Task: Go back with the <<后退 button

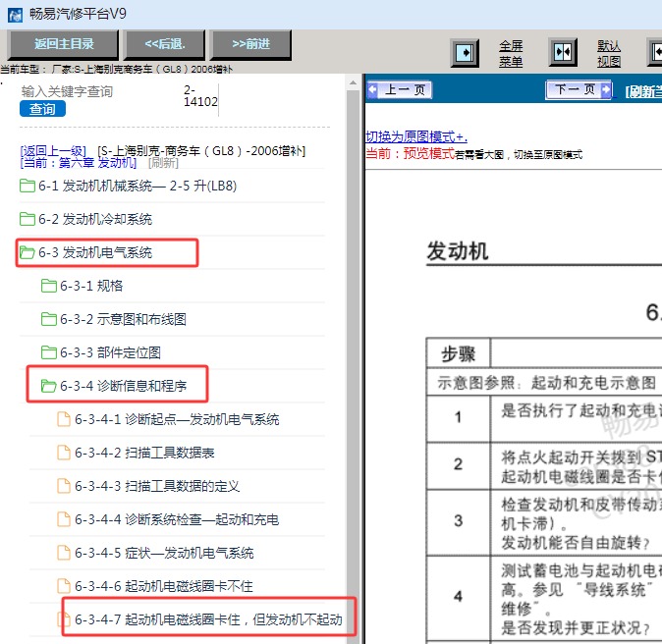Action: 165,44
